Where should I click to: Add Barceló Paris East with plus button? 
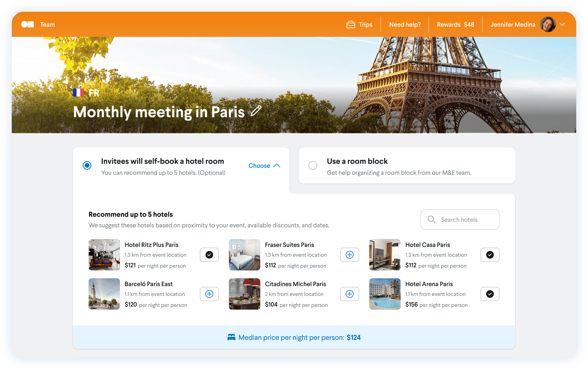(x=209, y=294)
